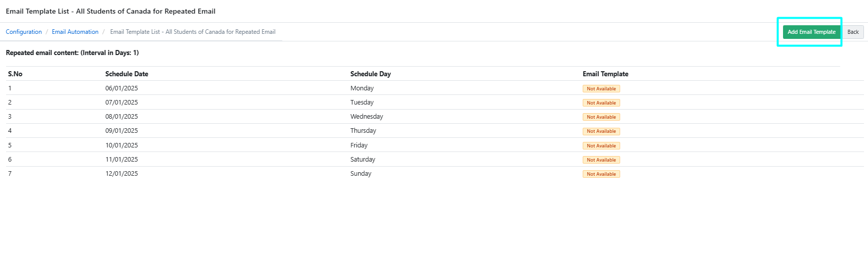Click the Not Available badge for Sunday
868x253 pixels.
pos(601,174)
